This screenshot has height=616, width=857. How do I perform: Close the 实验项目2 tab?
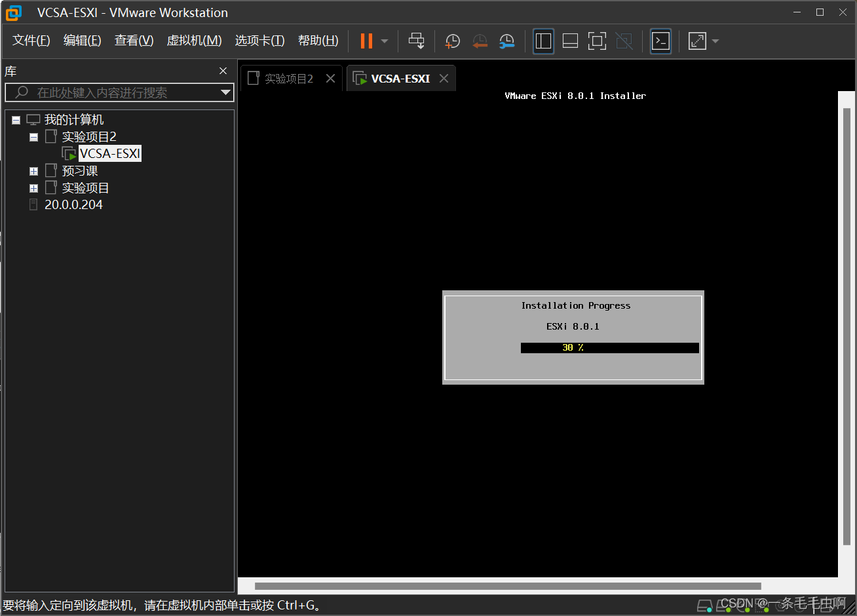point(331,79)
